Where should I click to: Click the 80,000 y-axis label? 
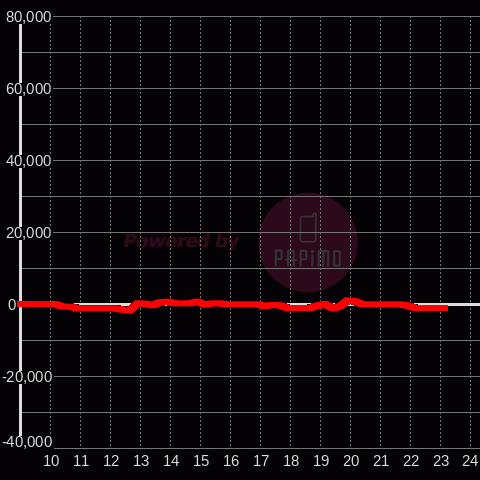pos(29,17)
